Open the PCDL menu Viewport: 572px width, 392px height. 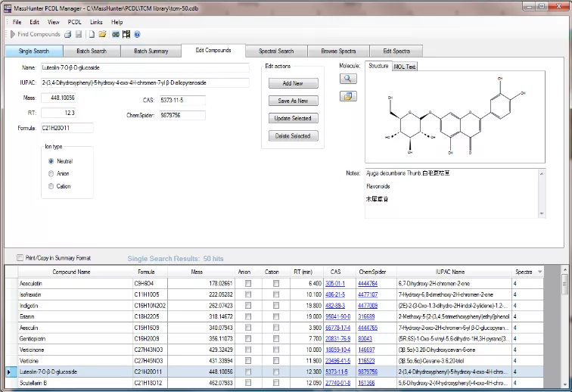tap(74, 22)
